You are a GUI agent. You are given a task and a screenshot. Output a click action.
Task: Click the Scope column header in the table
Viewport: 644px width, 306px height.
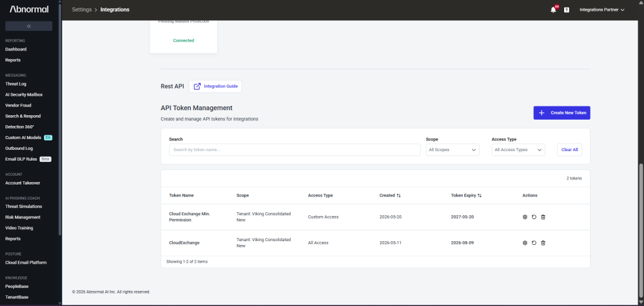click(243, 195)
